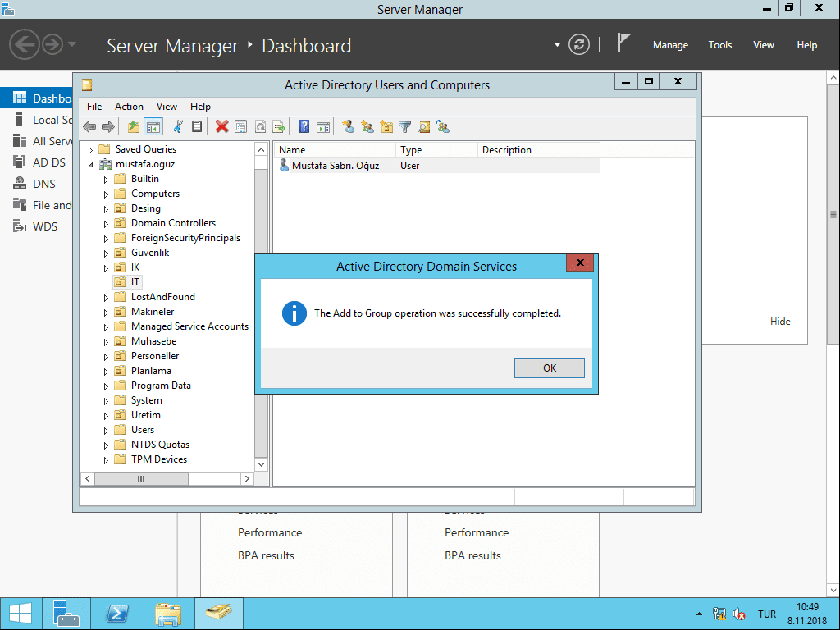This screenshot has height=630, width=840.
Task: Click Server Manager taskbar icon
Action: point(66,614)
